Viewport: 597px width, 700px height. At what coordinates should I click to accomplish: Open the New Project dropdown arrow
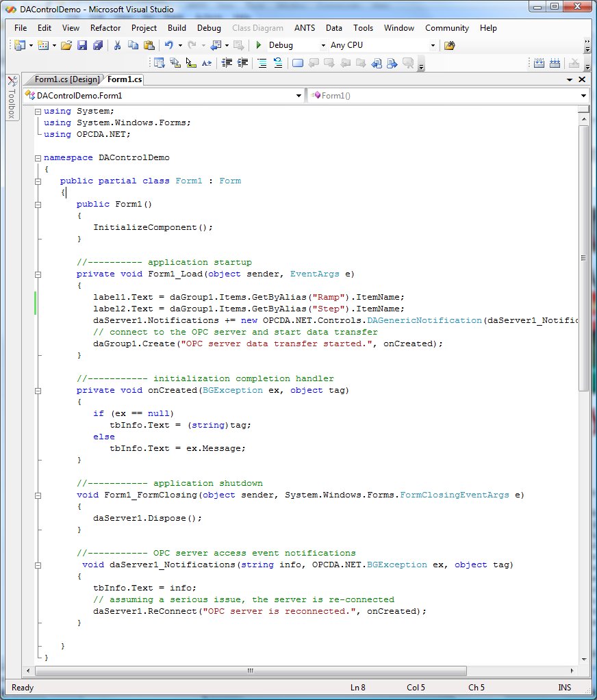click(31, 45)
